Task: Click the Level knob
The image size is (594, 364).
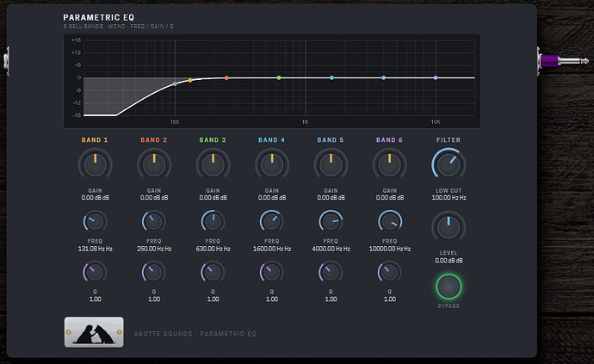Action: (449, 227)
